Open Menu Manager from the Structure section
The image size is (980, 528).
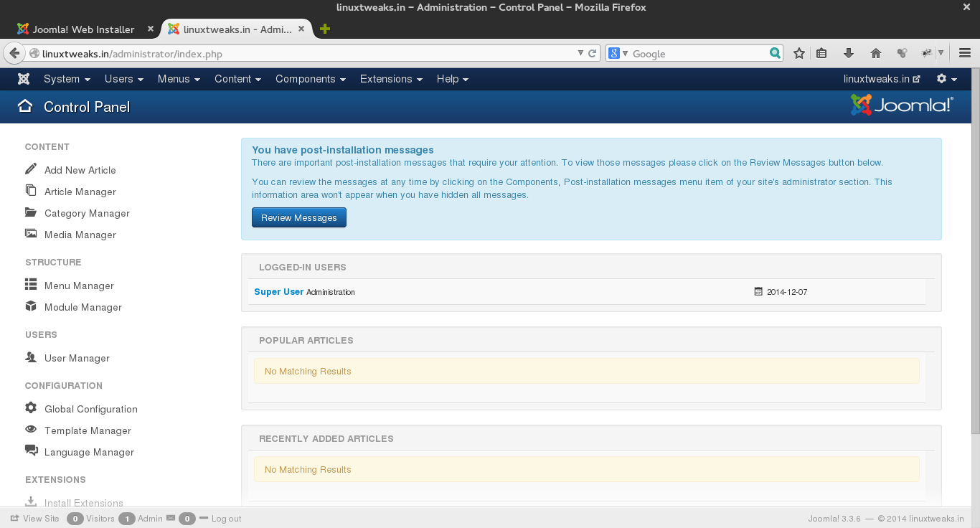tap(30, 285)
